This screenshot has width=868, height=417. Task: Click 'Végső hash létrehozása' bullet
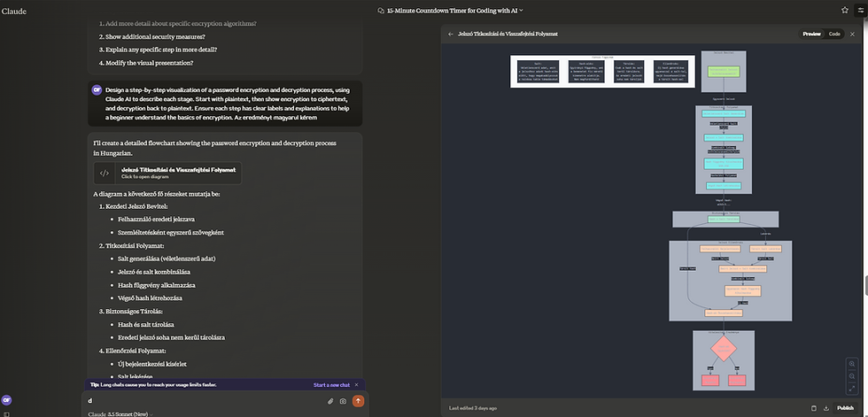coord(150,298)
